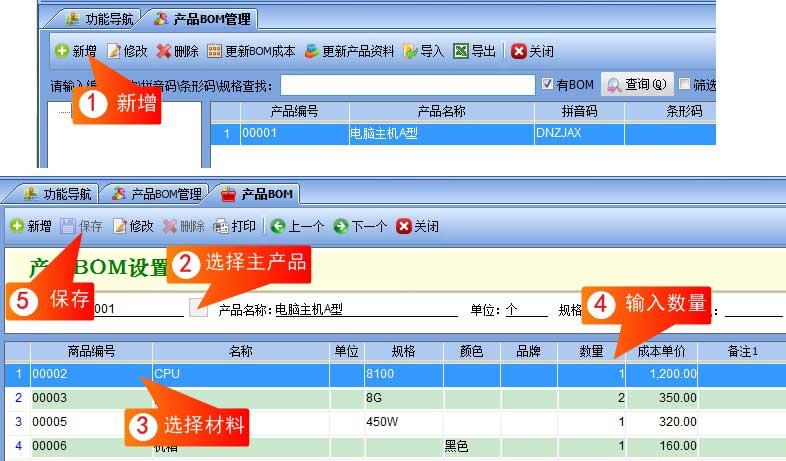Click 单位 column header in BOM grid
Image resolution: width=786 pixels, height=461 pixels.
[347, 351]
